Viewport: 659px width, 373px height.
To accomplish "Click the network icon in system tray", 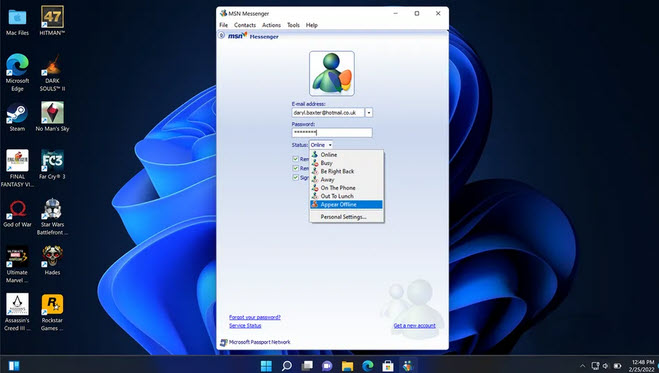I will point(595,366).
